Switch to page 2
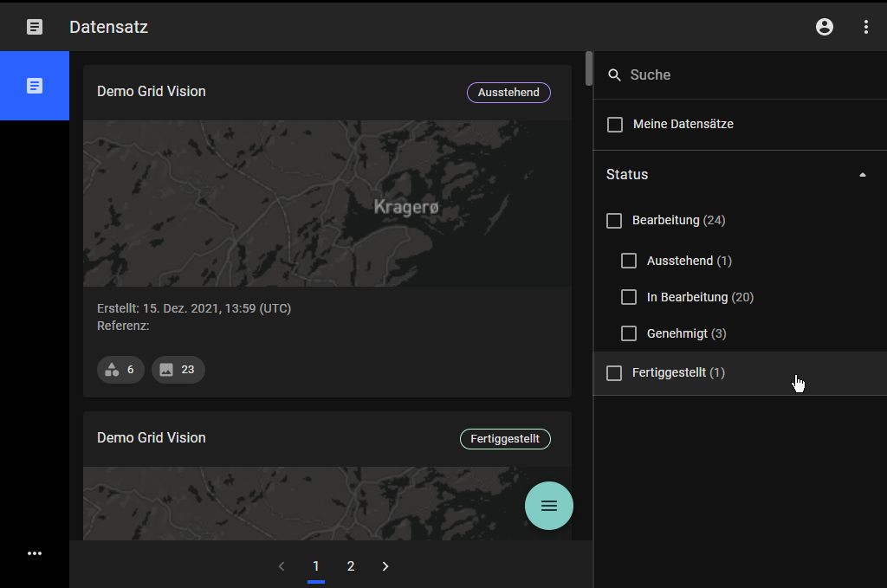 (x=351, y=566)
